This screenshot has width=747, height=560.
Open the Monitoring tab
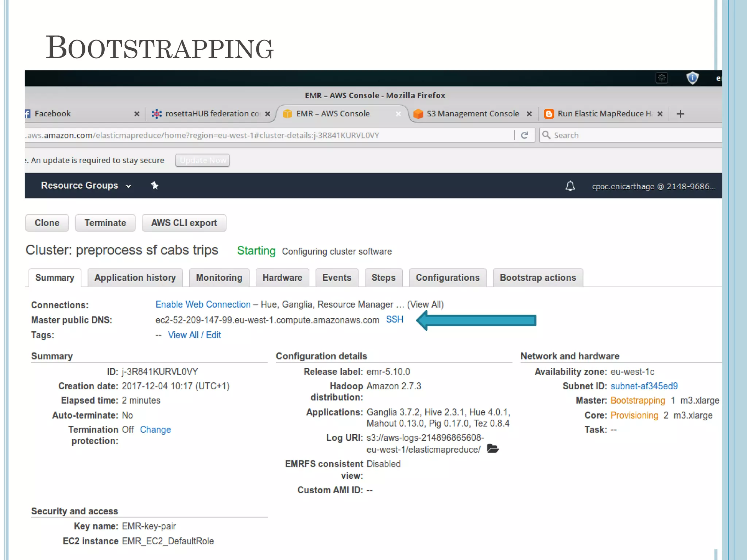219,278
